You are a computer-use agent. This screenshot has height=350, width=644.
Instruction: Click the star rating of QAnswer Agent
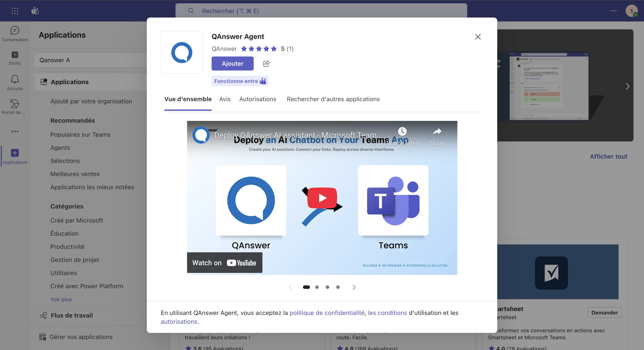click(259, 48)
